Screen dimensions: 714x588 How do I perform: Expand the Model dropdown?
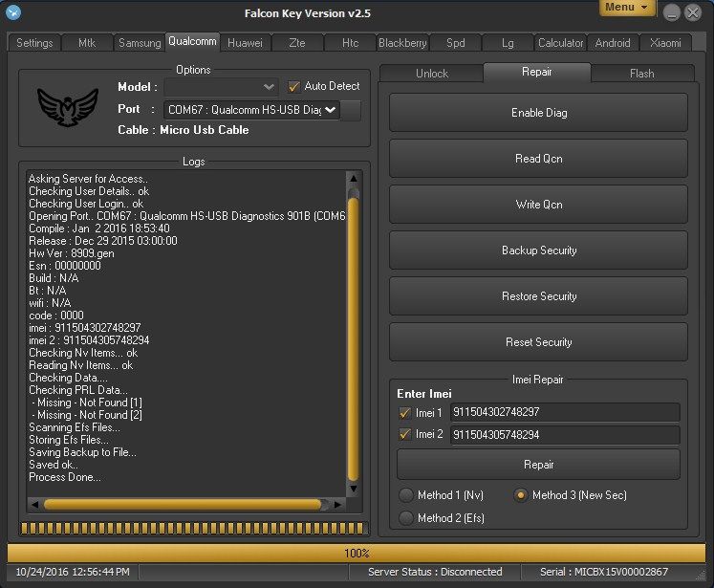[221, 87]
